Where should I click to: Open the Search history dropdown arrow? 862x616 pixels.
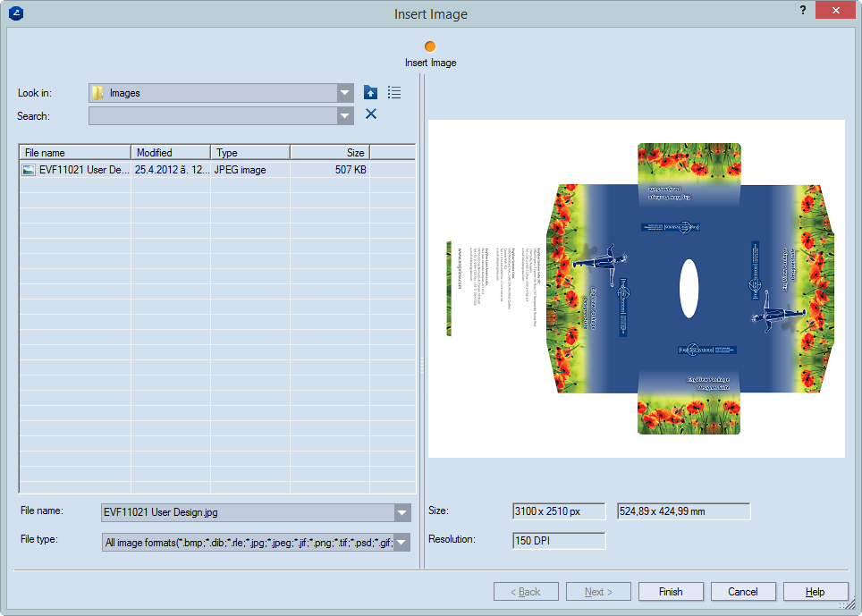(x=345, y=115)
